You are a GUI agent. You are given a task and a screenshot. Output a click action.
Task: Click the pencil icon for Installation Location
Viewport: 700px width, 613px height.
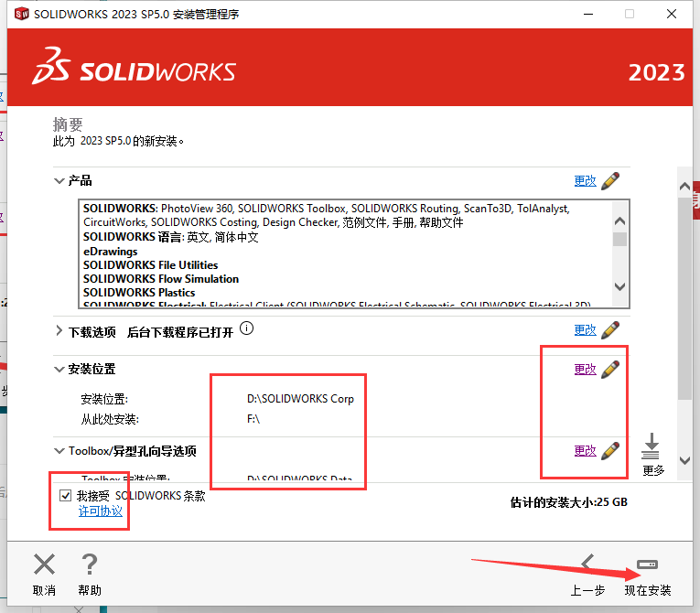pyautogui.click(x=610, y=369)
